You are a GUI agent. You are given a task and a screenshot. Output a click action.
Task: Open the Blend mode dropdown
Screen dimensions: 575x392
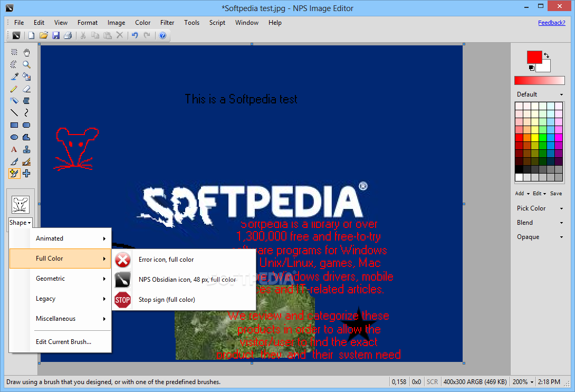point(540,223)
